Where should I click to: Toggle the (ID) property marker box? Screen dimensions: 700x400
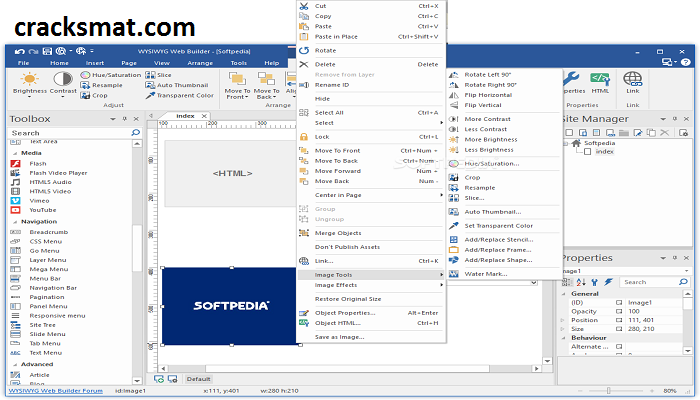(x=619, y=303)
